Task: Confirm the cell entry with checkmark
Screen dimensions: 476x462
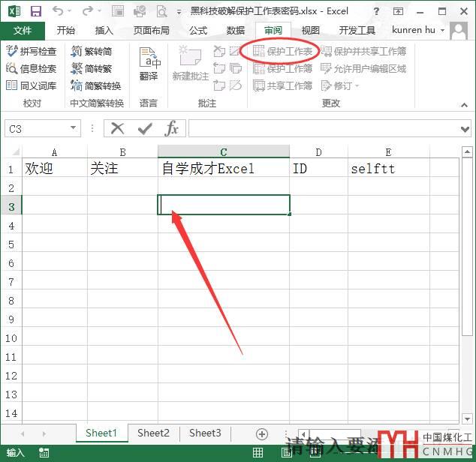Action: click(145, 128)
